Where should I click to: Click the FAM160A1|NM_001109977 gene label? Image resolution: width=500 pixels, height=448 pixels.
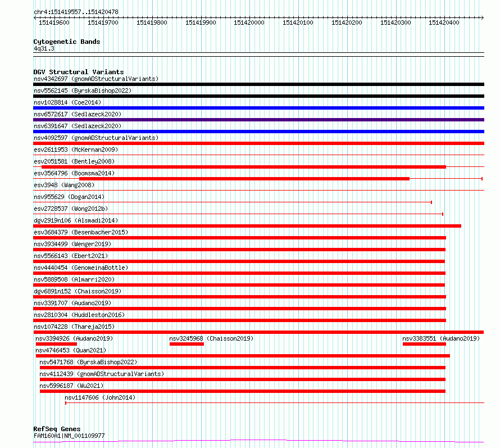click(69, 436)
